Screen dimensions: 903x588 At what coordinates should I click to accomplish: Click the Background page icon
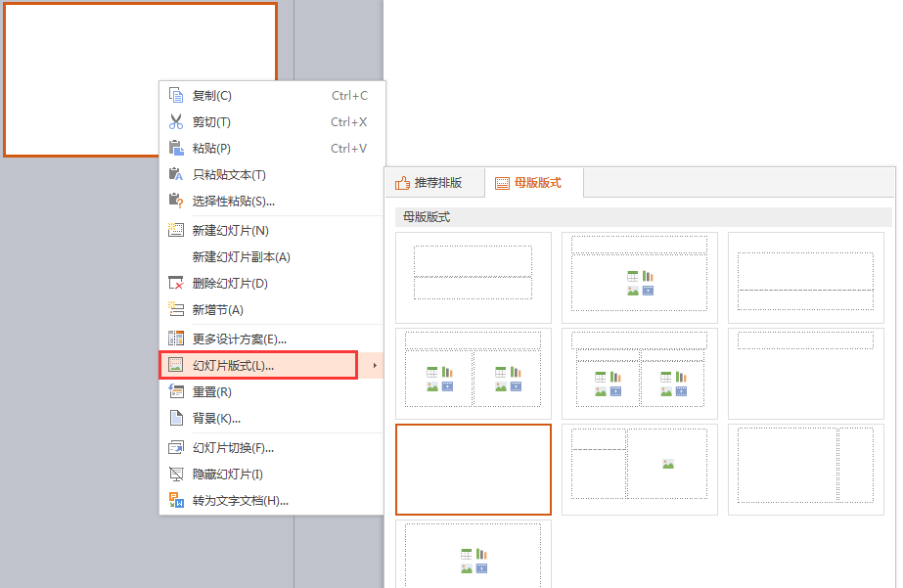tap(176, 418)
